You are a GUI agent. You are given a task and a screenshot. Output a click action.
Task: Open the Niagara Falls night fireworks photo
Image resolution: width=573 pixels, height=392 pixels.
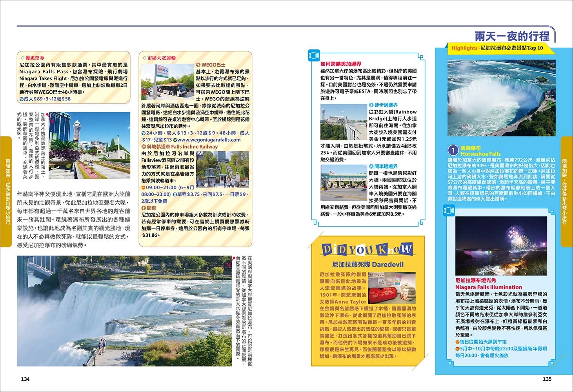pyautogui.click(x=501, y=246)
